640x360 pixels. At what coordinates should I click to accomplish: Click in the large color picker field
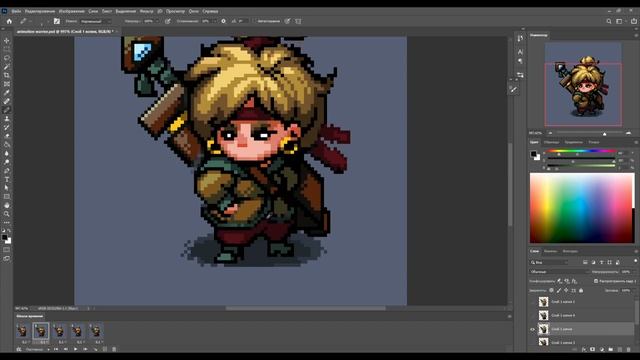[582, 208]
